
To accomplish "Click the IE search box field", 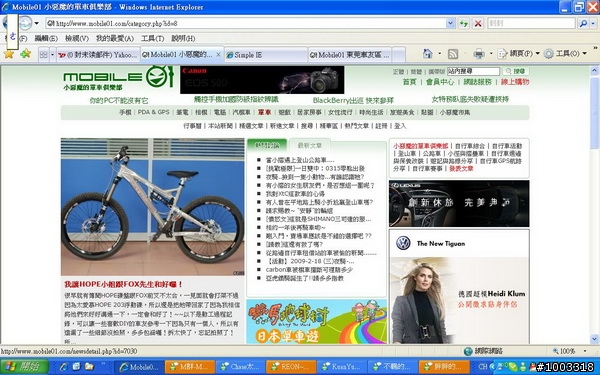I will click(532, 23).
